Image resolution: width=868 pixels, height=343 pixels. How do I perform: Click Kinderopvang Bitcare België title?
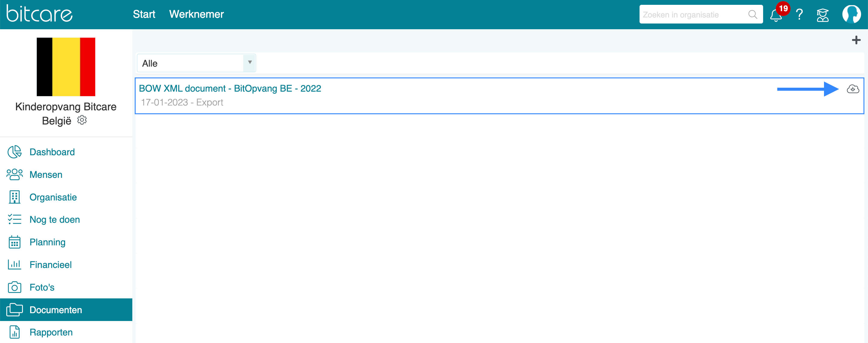pyautogui.click(x=66, y=114)
